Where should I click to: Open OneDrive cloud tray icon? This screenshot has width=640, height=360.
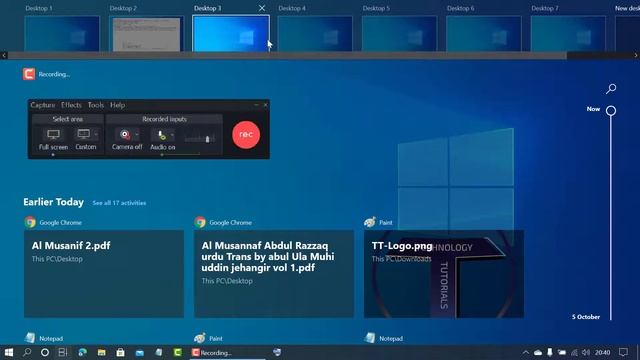tap(538, 353)
